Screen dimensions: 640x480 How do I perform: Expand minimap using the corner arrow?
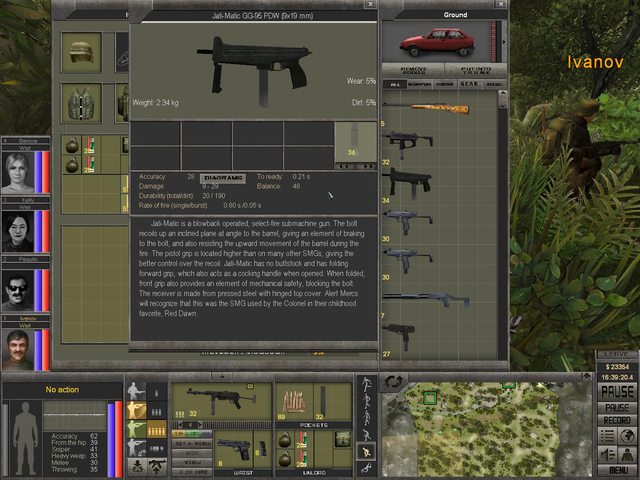587,376
